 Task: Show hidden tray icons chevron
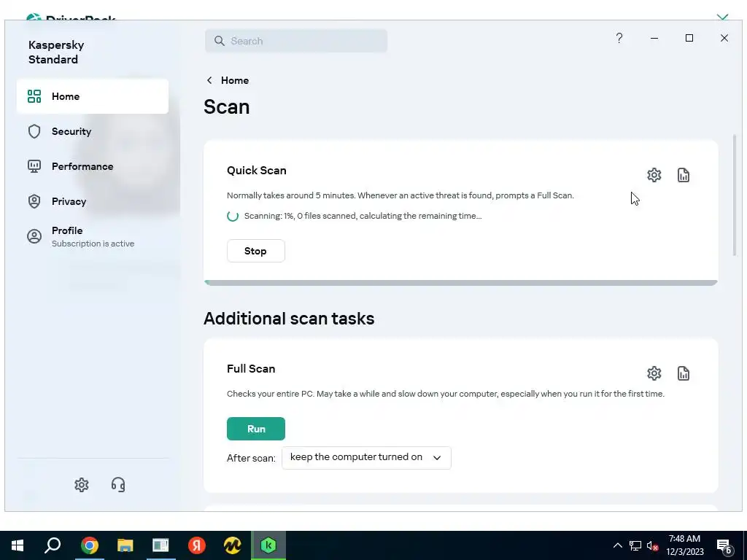617,545
